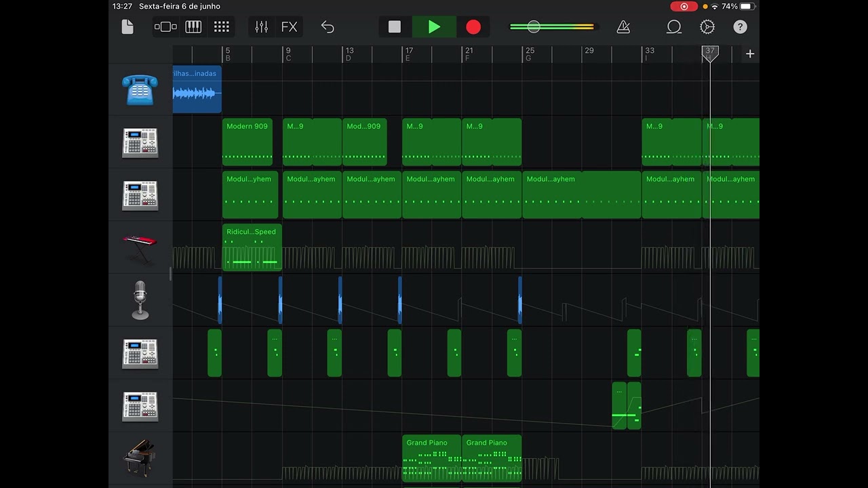This screenshot has height=488, width=868.
Task: Select the red keyboard synth track
Action: click(x=140, y=248)
